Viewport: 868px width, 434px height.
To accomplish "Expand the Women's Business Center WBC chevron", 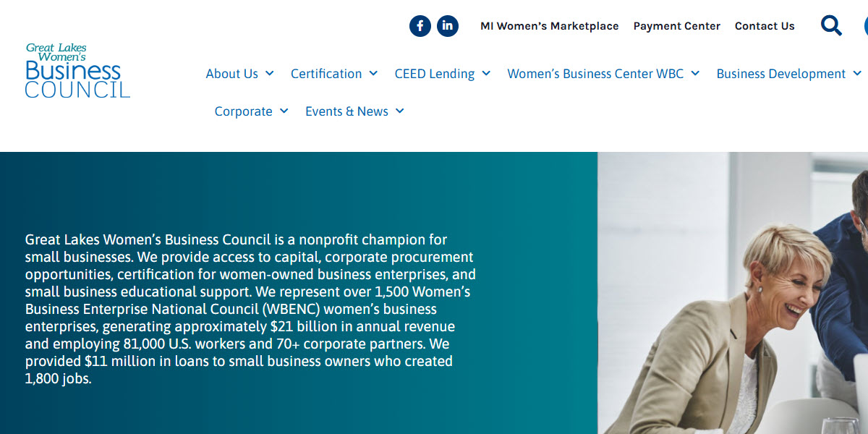I will point(695,73).
